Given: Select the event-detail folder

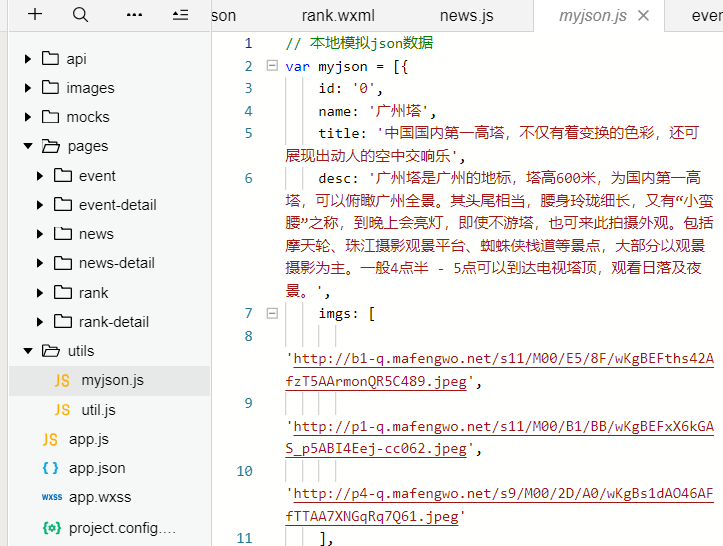Looking at the screenshot, I should coord(118,205).
